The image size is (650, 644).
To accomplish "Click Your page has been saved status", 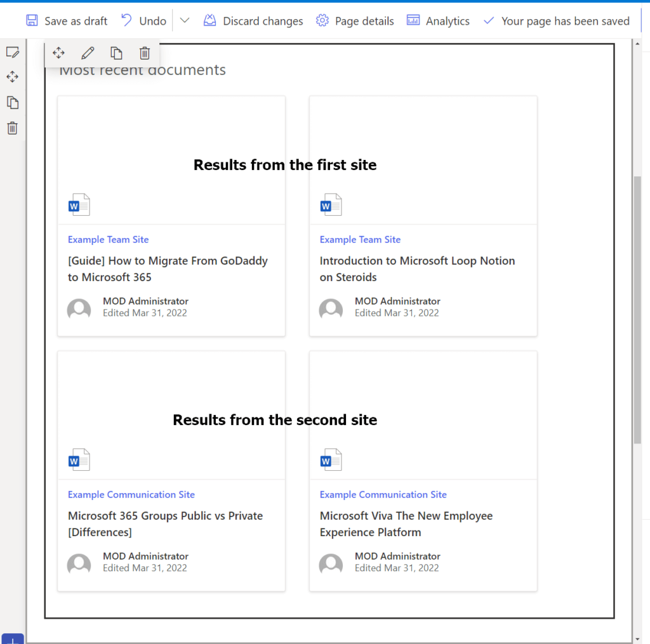I will tap(566, 21).
